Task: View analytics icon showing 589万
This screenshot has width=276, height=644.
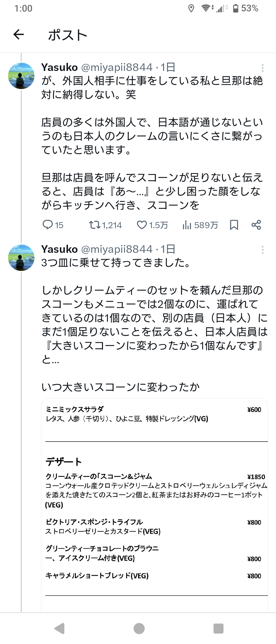Action: (x=187, y=225)
